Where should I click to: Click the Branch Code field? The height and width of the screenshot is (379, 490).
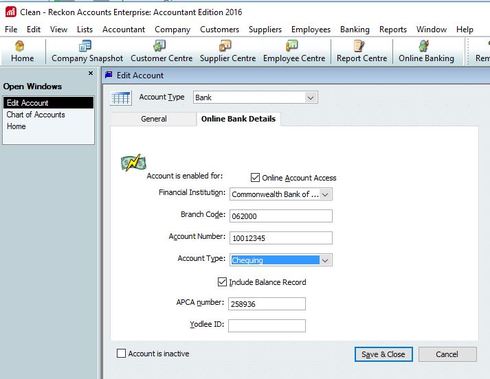281,216
